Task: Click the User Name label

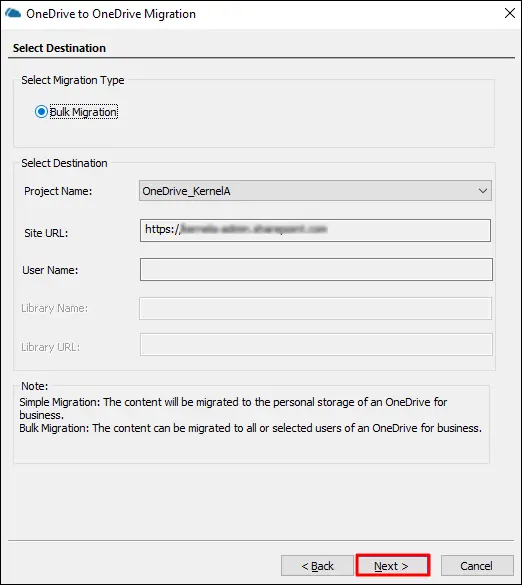Action: coord(50,270)
